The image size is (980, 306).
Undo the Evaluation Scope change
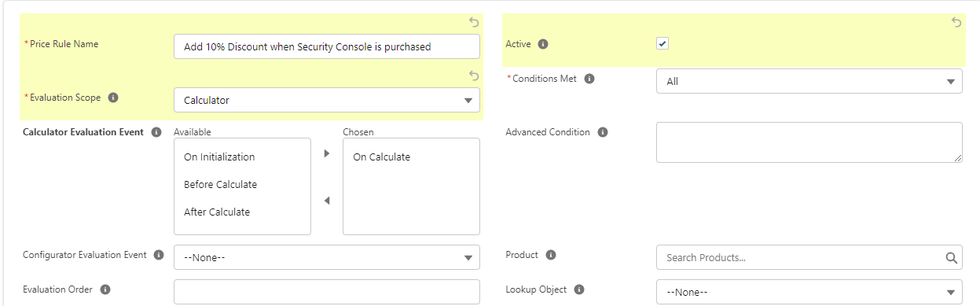click(474, 76)
